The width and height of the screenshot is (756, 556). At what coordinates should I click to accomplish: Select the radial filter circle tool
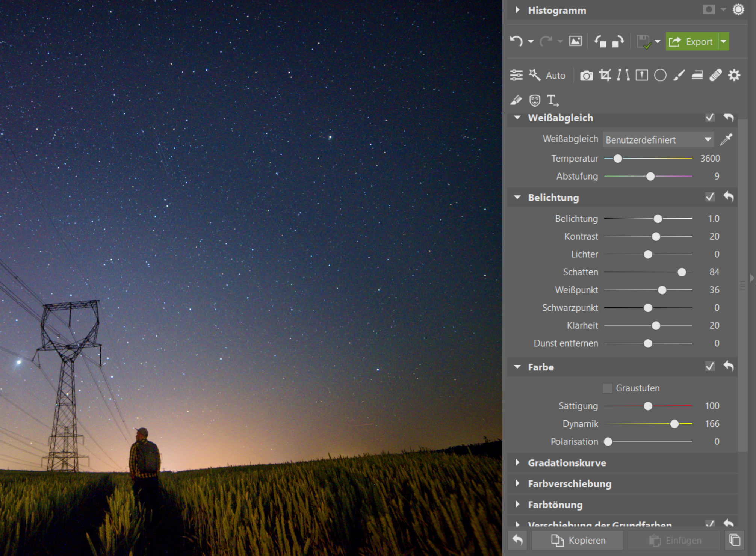point(660,75)
